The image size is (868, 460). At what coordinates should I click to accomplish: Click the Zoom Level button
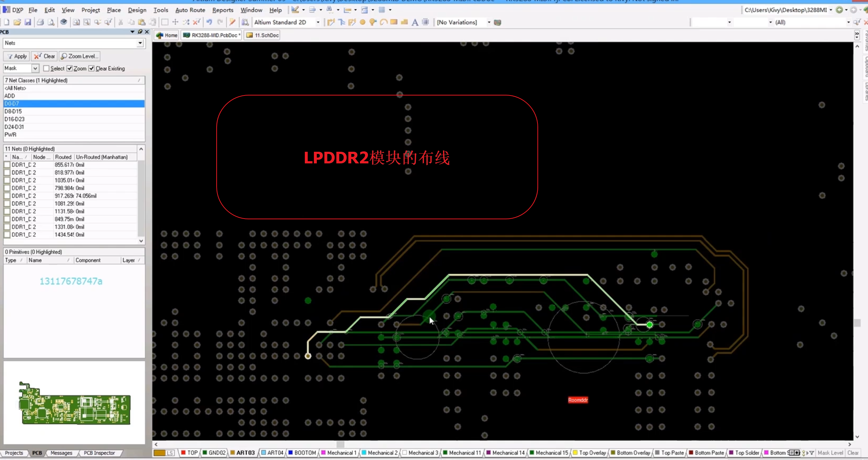coord(79,56)
